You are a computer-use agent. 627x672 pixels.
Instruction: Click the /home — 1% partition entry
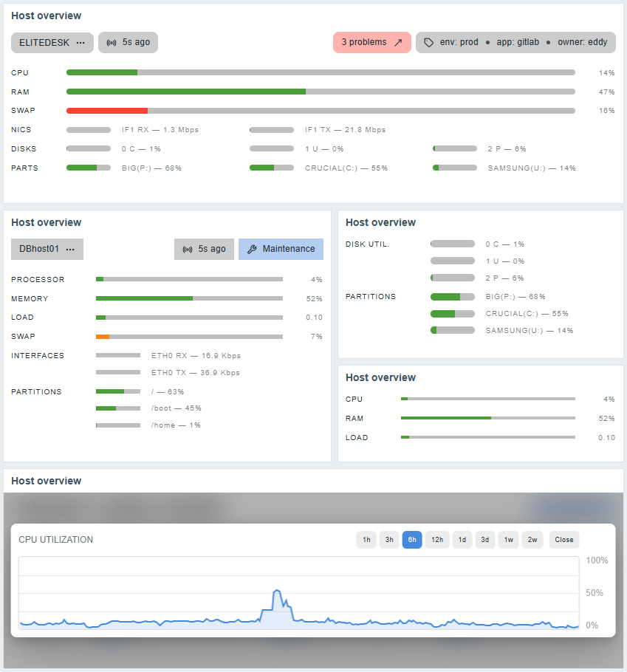[x=176, y=425]
